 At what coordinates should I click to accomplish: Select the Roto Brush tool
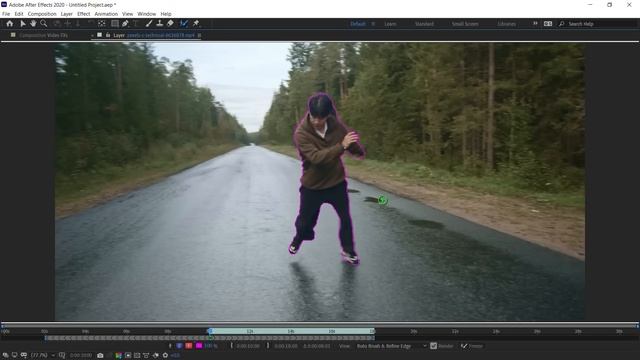click(184, 24)
